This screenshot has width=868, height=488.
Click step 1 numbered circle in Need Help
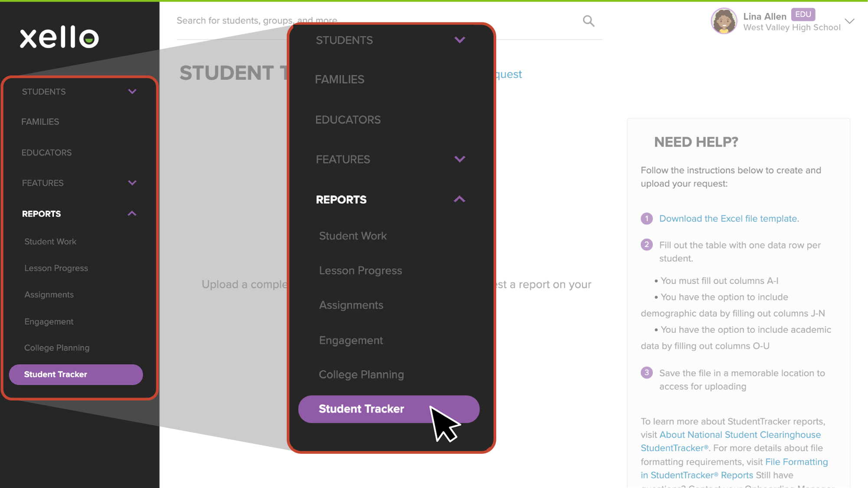pyautogui.click(x=646, y=218)
